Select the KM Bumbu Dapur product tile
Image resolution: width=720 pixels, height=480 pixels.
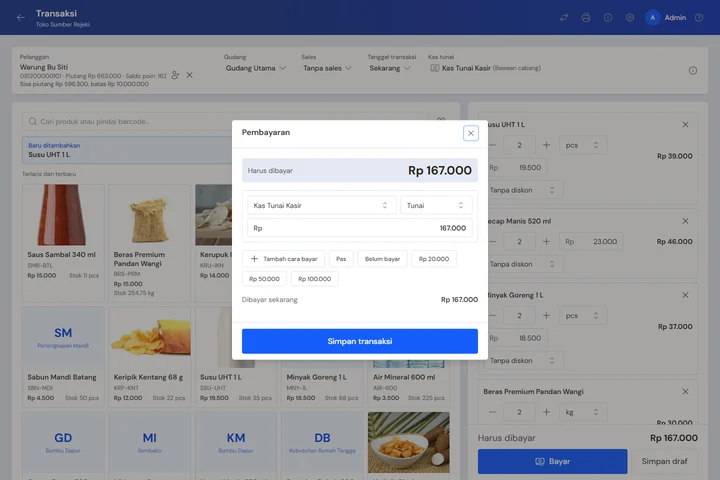click(236, 446)
